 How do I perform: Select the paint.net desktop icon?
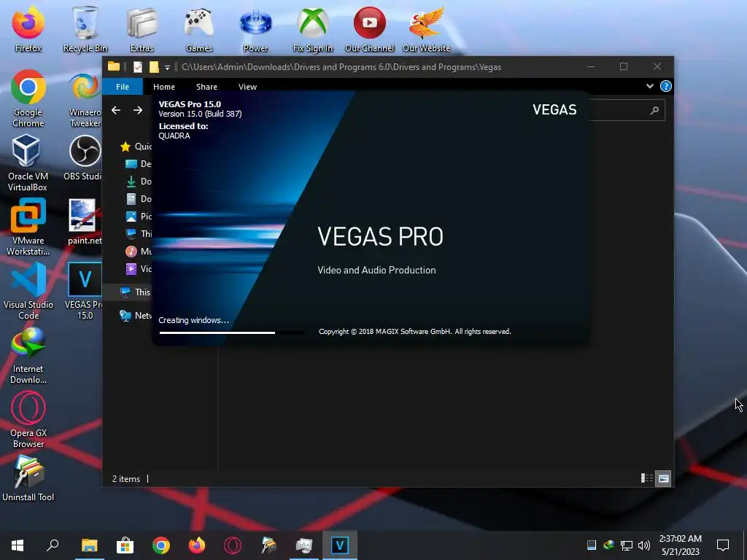(x=85, y=222)
